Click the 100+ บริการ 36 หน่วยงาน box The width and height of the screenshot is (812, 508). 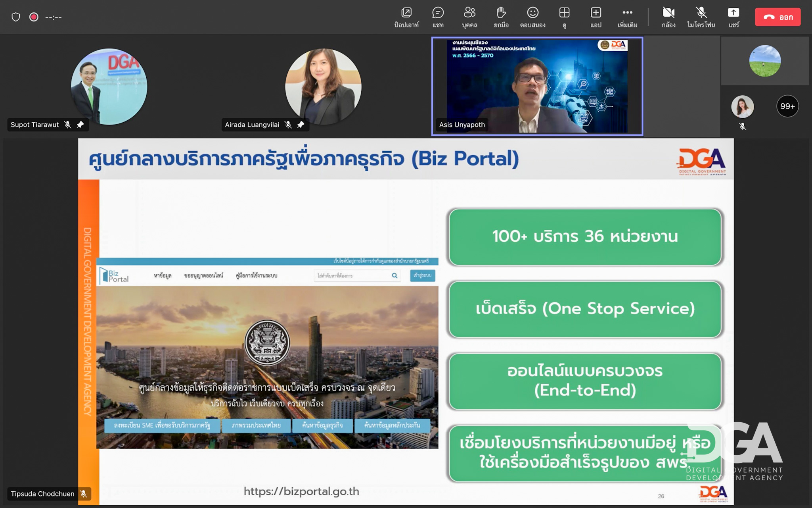pyautogui.click(x=585, y=237)
